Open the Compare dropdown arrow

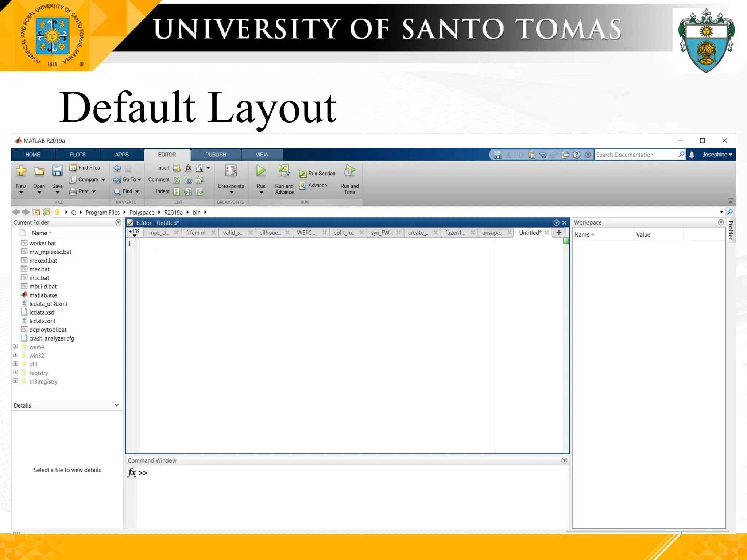(103, 180)
